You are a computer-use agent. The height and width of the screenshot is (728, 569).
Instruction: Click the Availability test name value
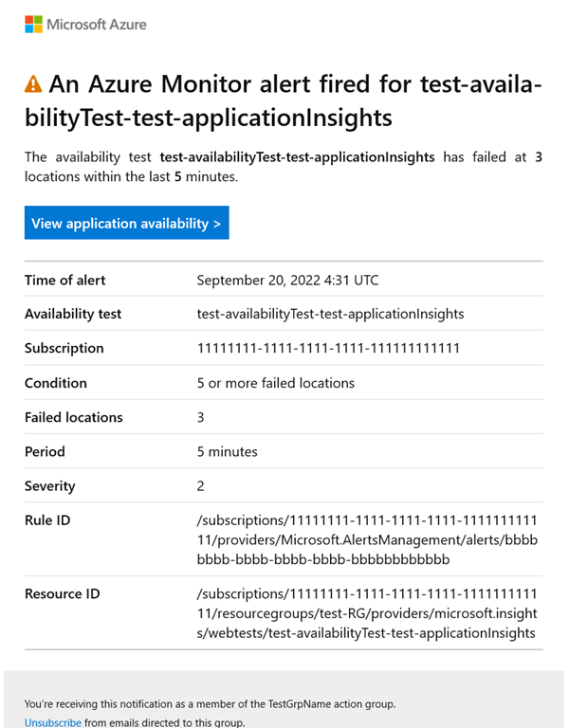point(330,314)
